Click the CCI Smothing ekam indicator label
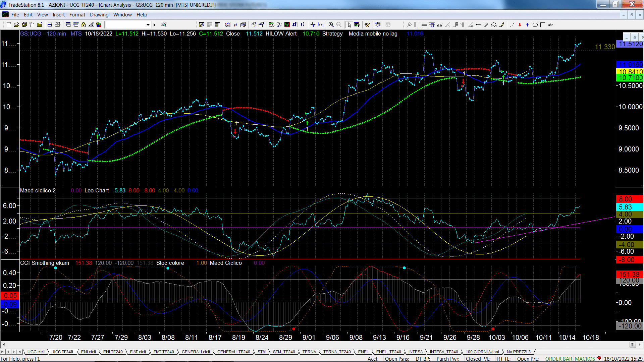 pyautogui.click(x=45, y=263)
